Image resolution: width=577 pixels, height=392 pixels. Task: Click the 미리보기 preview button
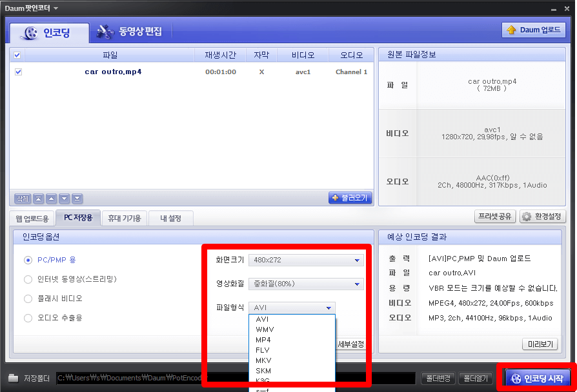click(x=540, y=344)
